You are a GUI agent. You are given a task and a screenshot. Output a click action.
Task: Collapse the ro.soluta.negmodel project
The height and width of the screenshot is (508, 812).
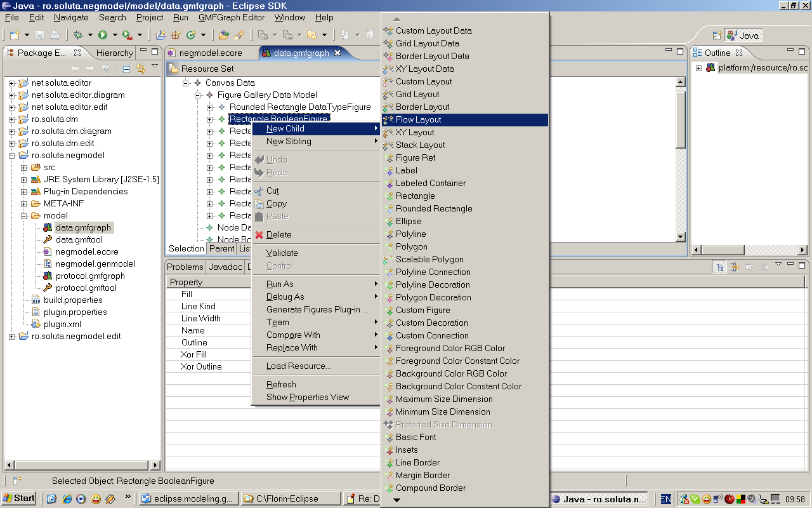[12, 156]
